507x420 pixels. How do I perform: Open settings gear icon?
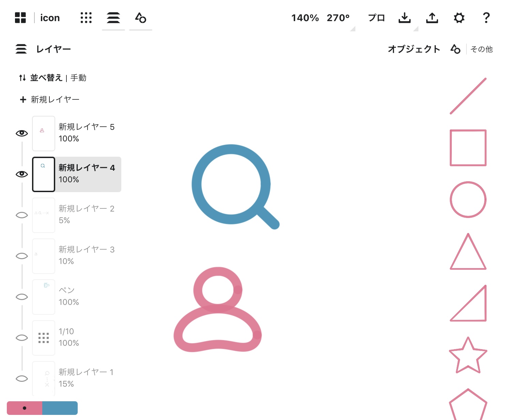459,18
